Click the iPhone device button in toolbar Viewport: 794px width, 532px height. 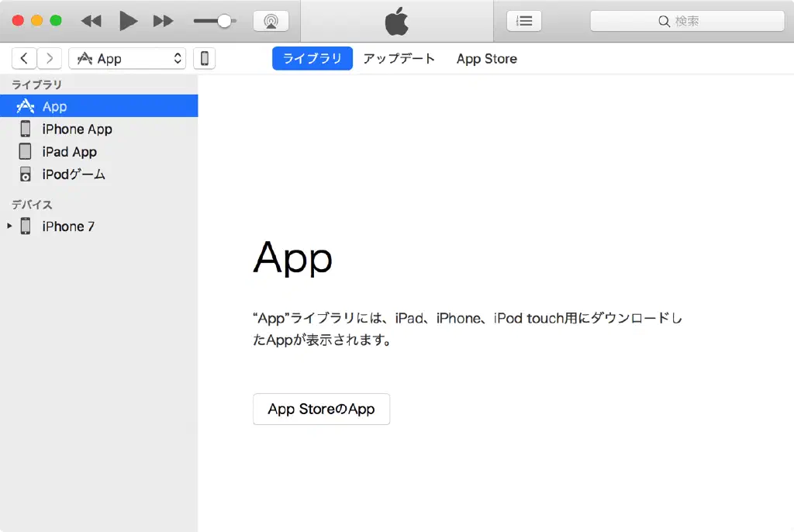[x=205, y=58]
